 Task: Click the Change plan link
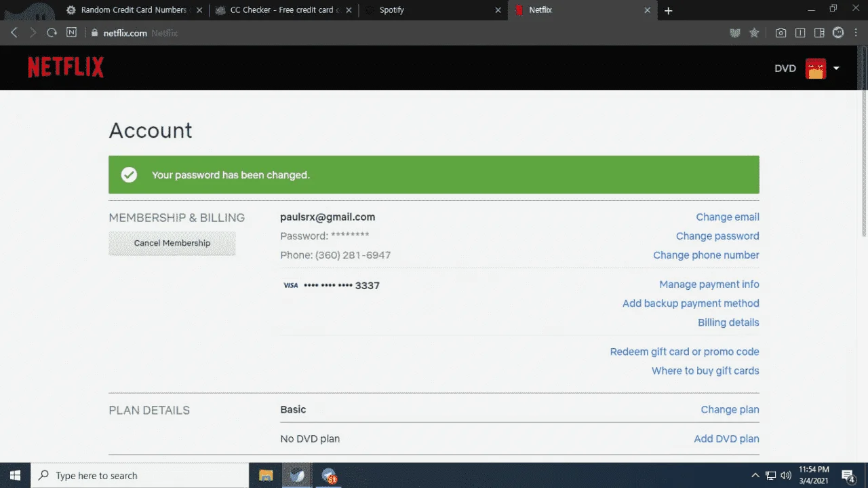[x=730, y=410]
